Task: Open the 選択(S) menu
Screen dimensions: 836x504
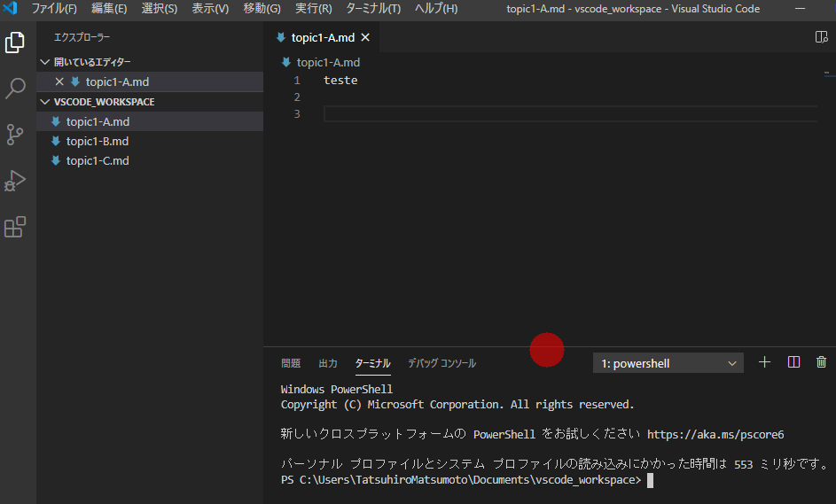Action: 160,9
